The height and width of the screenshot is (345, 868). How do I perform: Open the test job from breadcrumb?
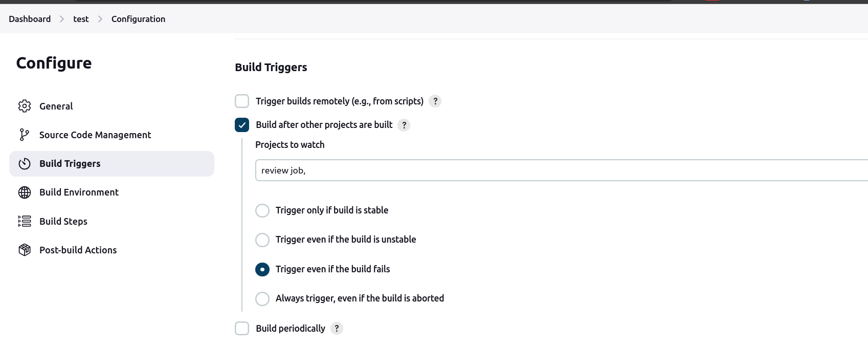[81, 18]
